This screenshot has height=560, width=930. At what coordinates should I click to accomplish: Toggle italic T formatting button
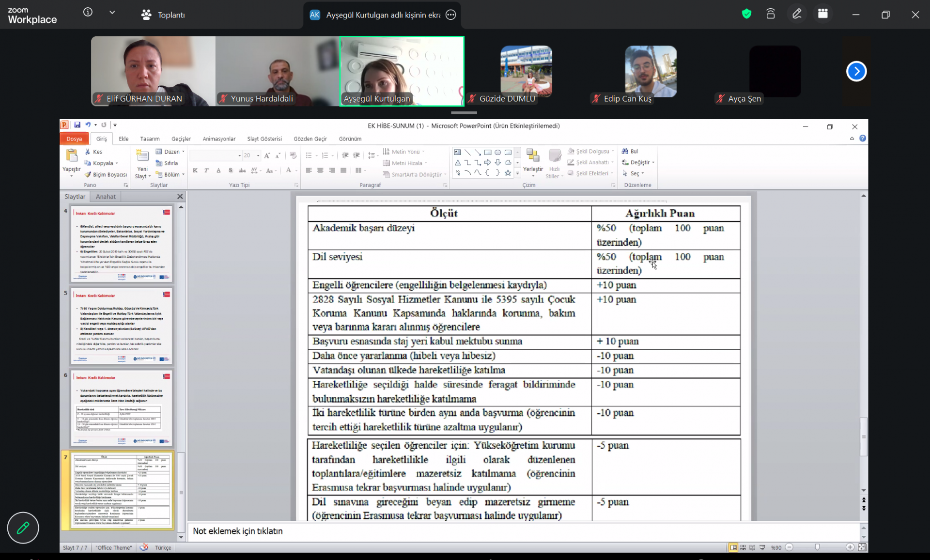(x=206, y=171)
